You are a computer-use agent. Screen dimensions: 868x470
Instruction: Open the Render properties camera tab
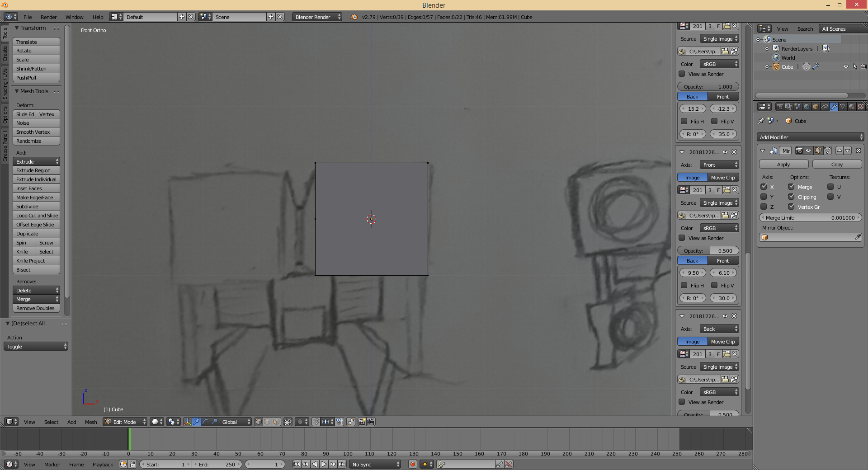[x=780, y=107]
